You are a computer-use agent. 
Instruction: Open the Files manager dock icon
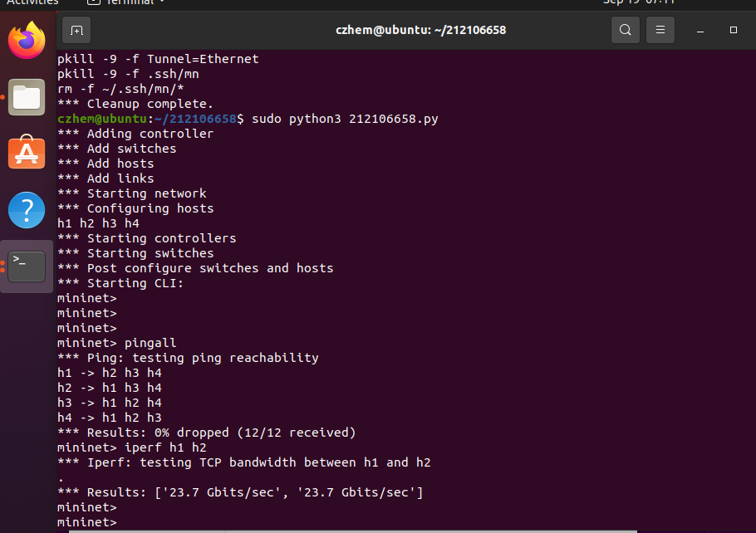[x=27, y=97]
